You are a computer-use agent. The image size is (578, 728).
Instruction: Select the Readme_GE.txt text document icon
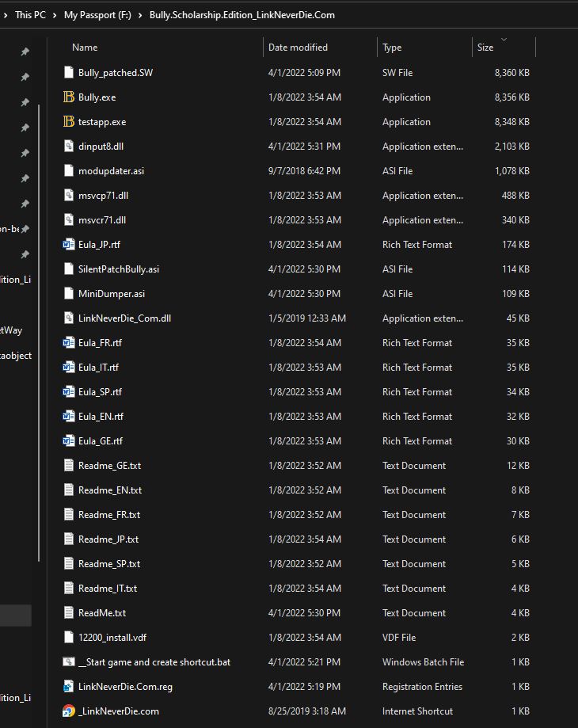68,466
